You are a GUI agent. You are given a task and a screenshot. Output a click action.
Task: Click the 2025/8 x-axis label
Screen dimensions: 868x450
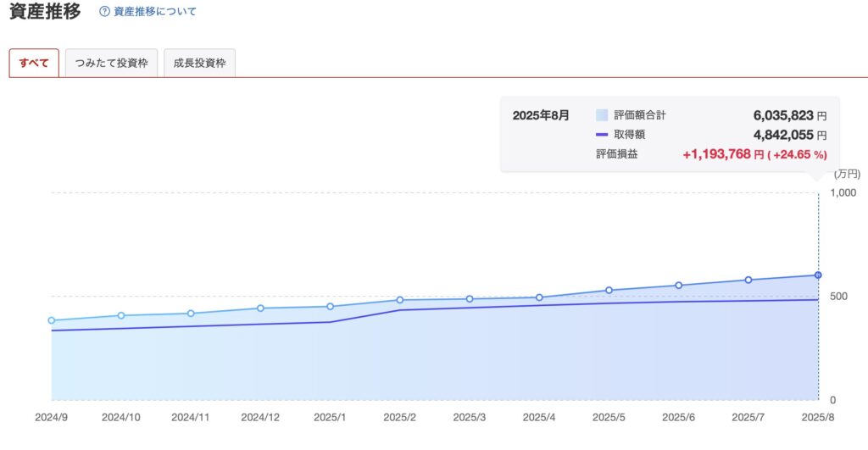[x=818, y=417]
